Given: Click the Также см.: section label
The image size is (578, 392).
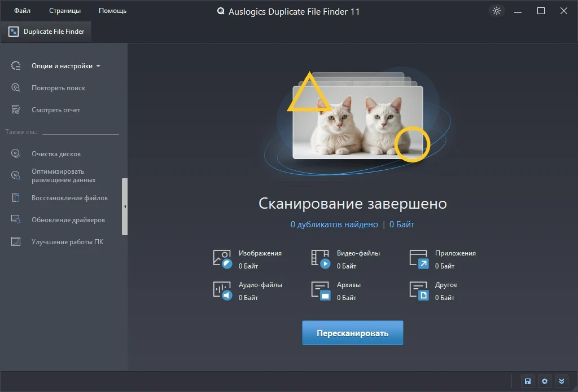Looking at the screenshot, I should coord(21,132).
